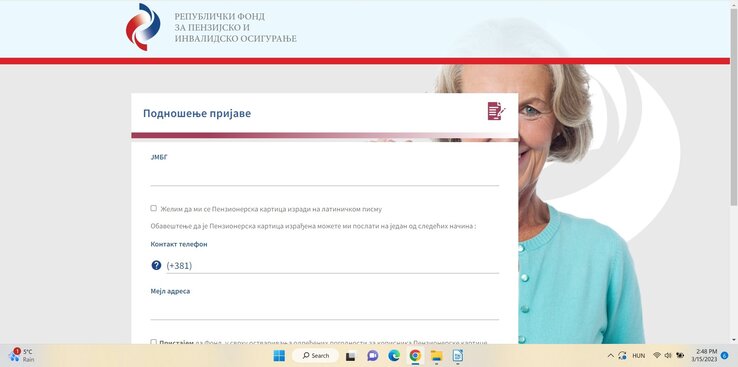
Task: Focus the ЈМБГ input field
Action: pyautogui.click(x=324, y=176)
